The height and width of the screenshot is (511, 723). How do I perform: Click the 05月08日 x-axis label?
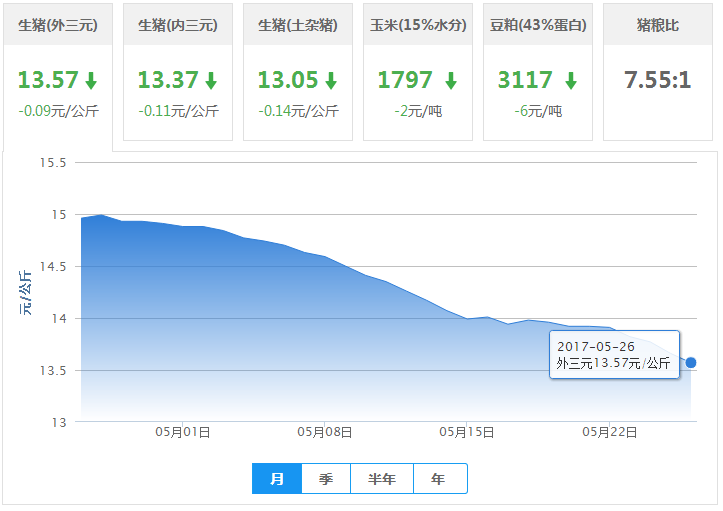326,432
